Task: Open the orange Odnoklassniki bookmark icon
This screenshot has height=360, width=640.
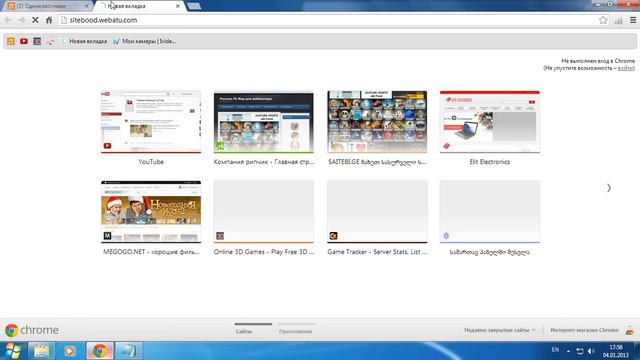Action: 11,41
